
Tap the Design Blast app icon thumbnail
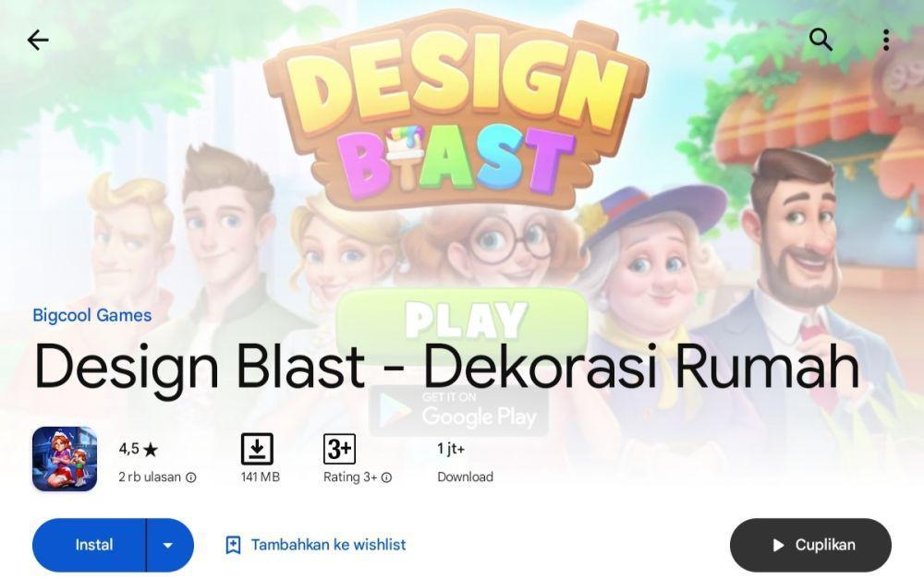(x=65, y=459)
